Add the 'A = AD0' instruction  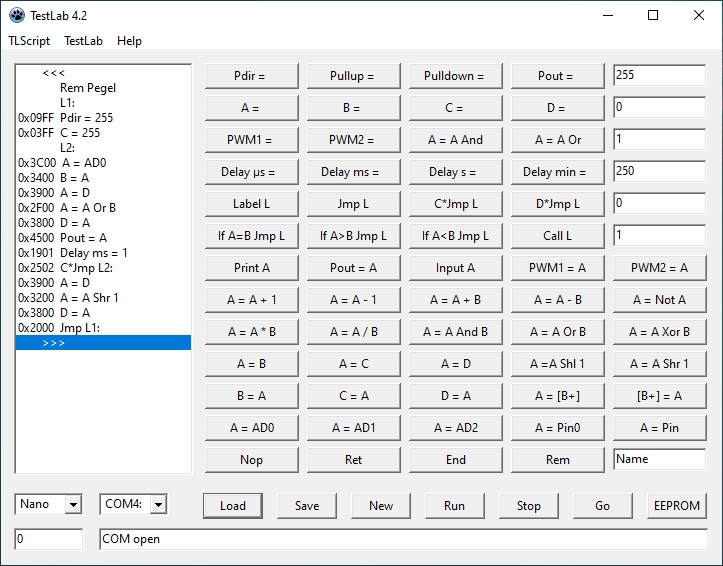pyautogui.click(x=252, y=428)
